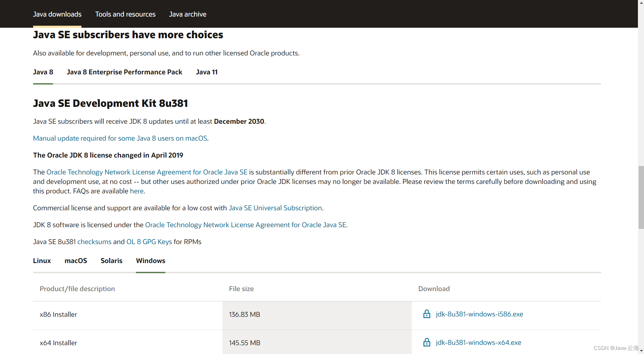Open the Java downloads nav tab

pyautogui.click(x=57, y=14)
